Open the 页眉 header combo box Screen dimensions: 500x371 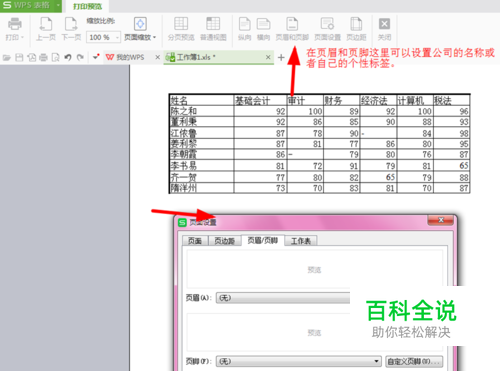[283, 298]
